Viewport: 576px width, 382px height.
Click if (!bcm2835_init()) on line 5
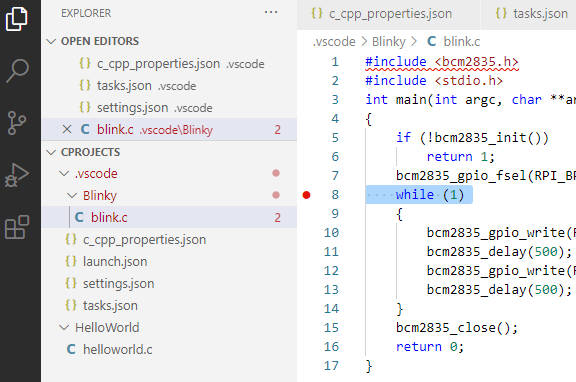(472, 138)
